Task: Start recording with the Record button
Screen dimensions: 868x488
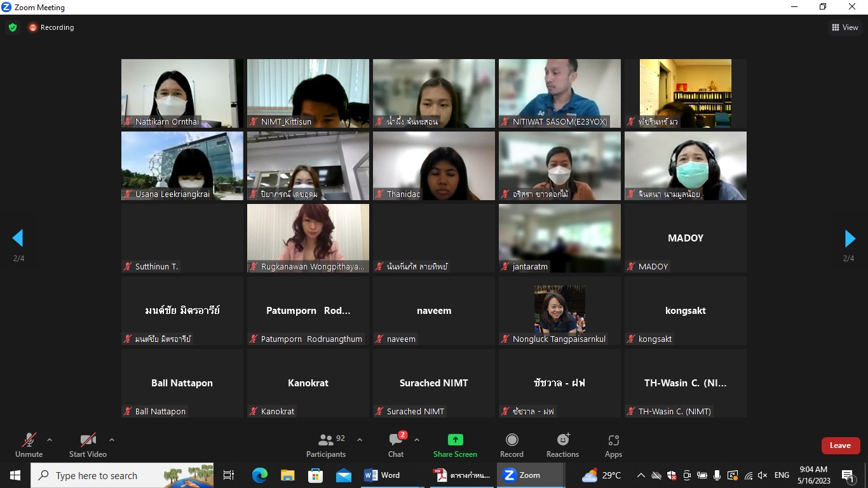Action: tap(512, 445)
